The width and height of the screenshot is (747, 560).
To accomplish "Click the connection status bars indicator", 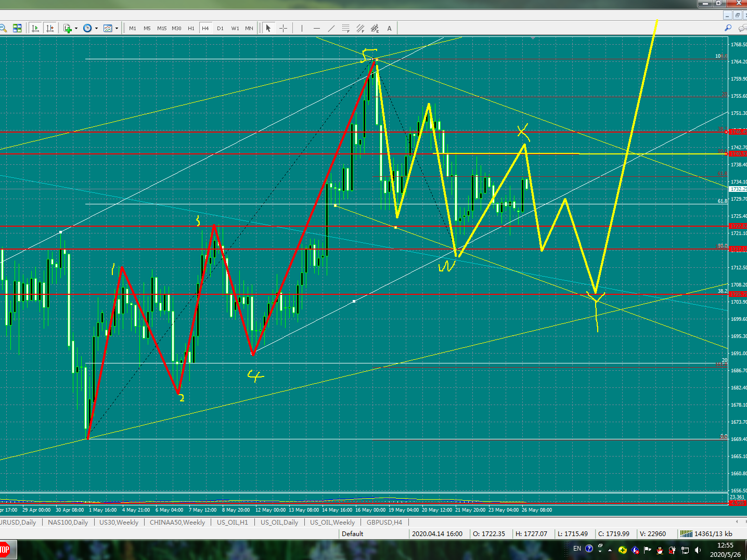I will [x=686, y=533].
